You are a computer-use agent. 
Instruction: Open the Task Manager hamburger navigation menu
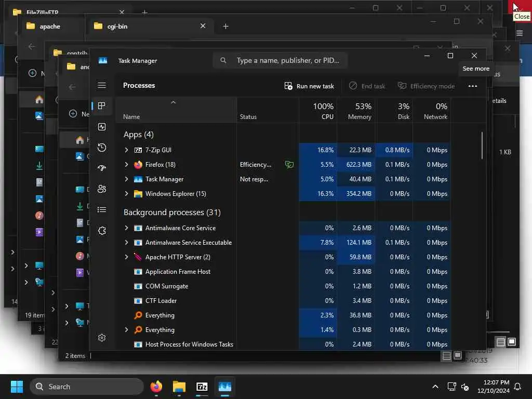point(102,85)
